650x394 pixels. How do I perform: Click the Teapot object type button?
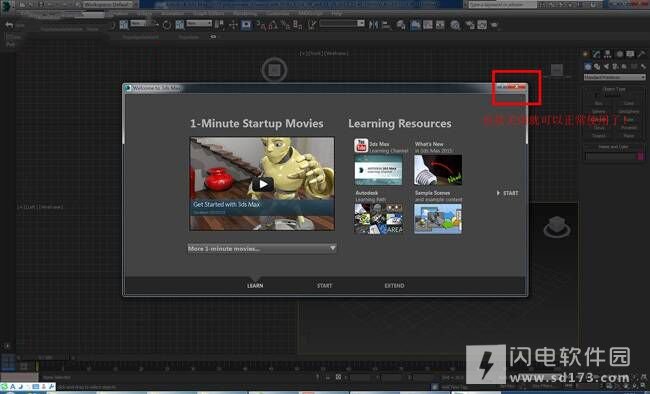click(x=599, y=136)
